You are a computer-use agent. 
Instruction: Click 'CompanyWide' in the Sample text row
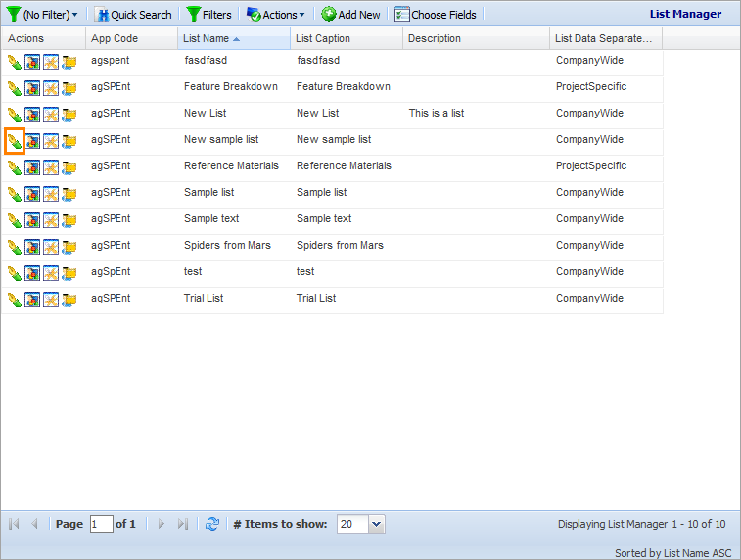pos(590,218)
